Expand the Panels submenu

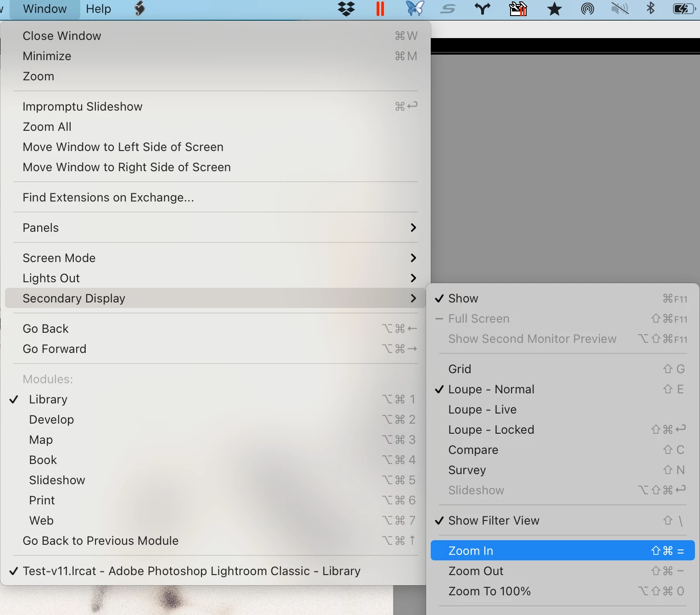click(216, 228)
